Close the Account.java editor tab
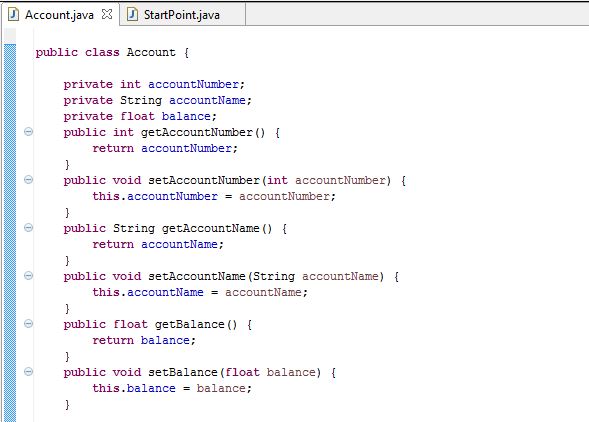This screenshot has width=589, height=422. point(107,14)
